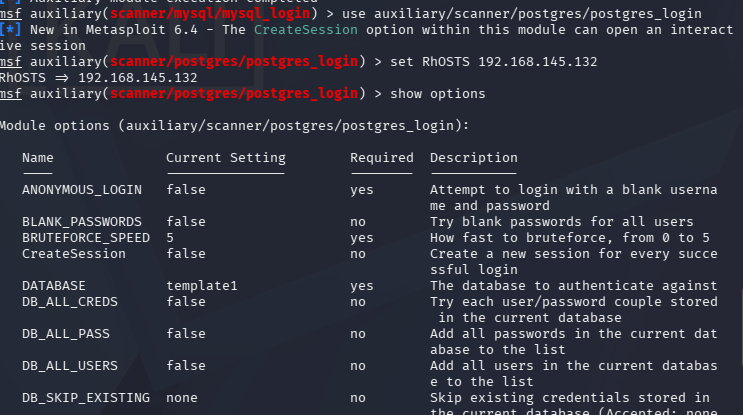Screen dimensions: 743x415
Task: Click the Current Setting column header
Action: pyautogui.click(x=226, y=158)
